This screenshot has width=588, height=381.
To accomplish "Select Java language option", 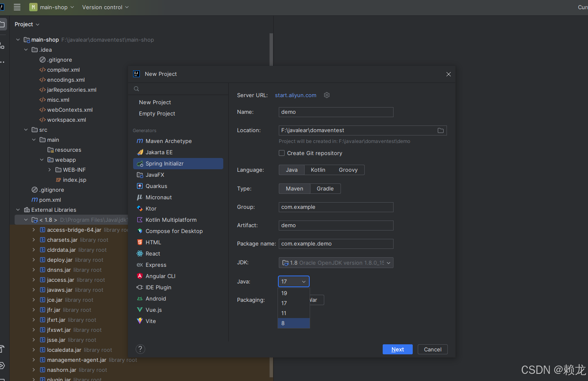I will click(292, 170).
